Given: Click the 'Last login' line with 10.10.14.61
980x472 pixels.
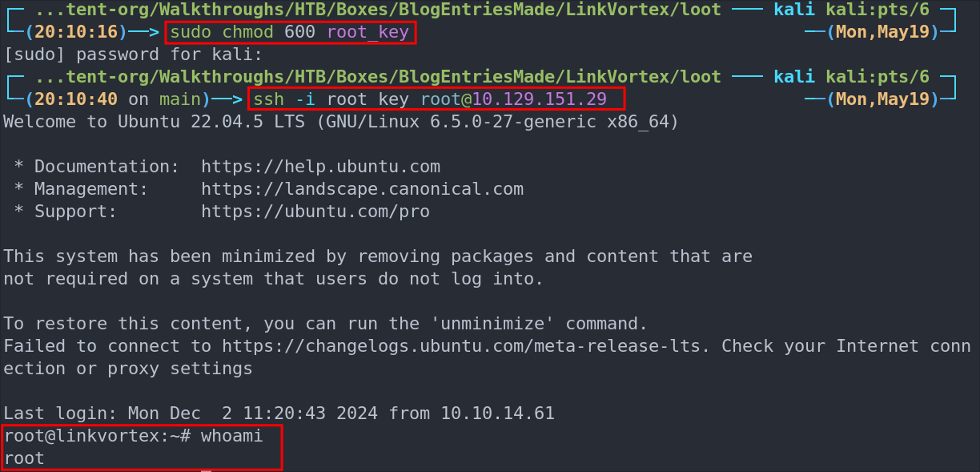Looking at the screenshot, I should [x=279, y=414].
